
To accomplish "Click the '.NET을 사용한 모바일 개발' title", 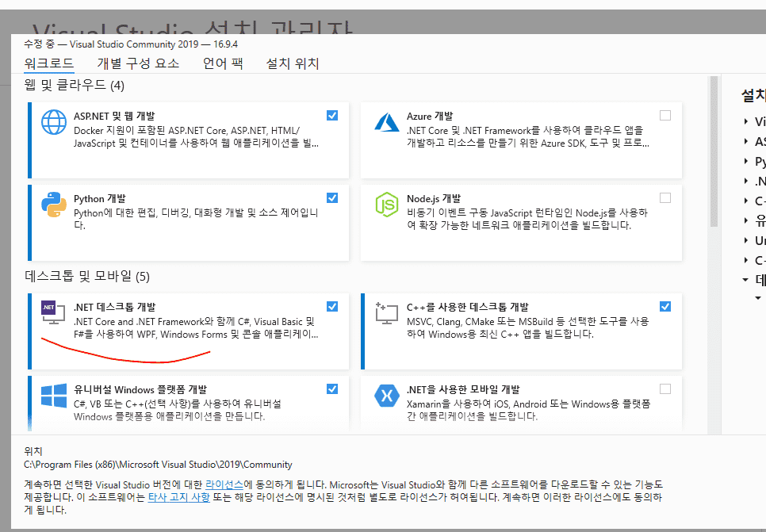I will point(463,390).
